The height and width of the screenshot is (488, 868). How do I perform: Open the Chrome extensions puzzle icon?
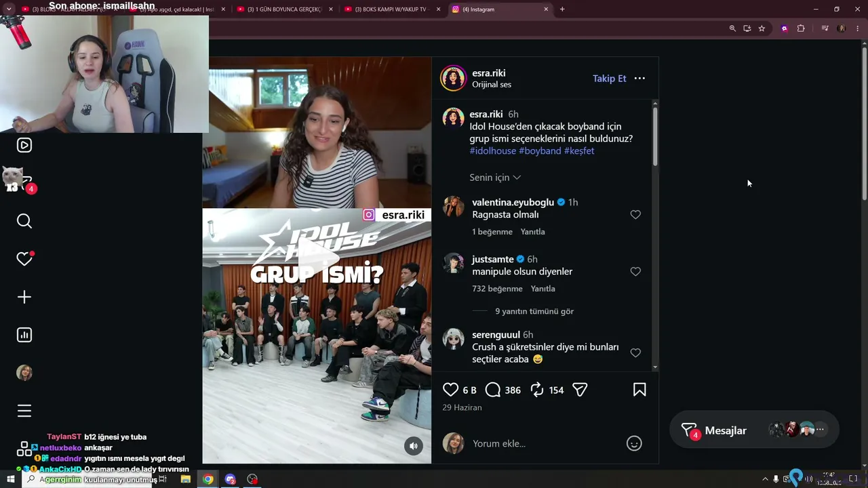pyautogui.click(x=801, y=28)
